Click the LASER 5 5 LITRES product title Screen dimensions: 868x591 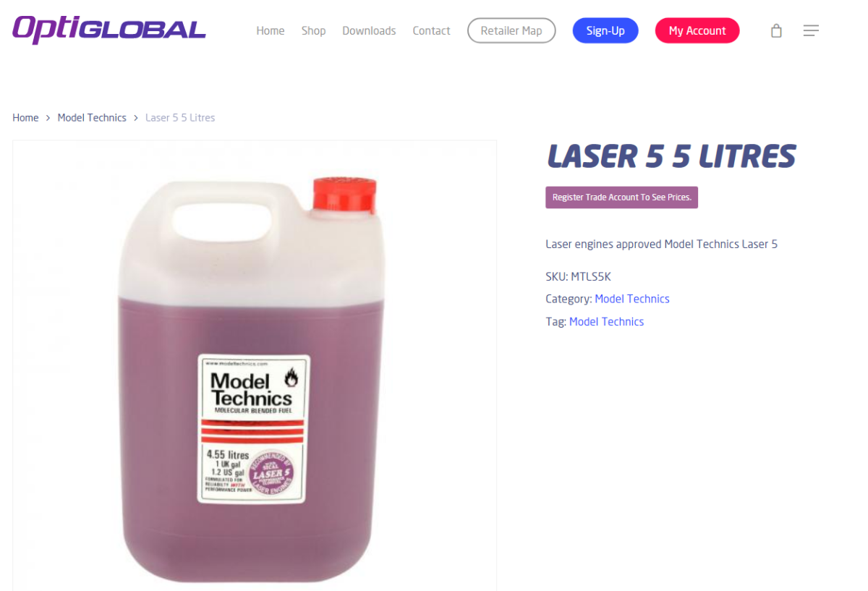tap(671, 156)
